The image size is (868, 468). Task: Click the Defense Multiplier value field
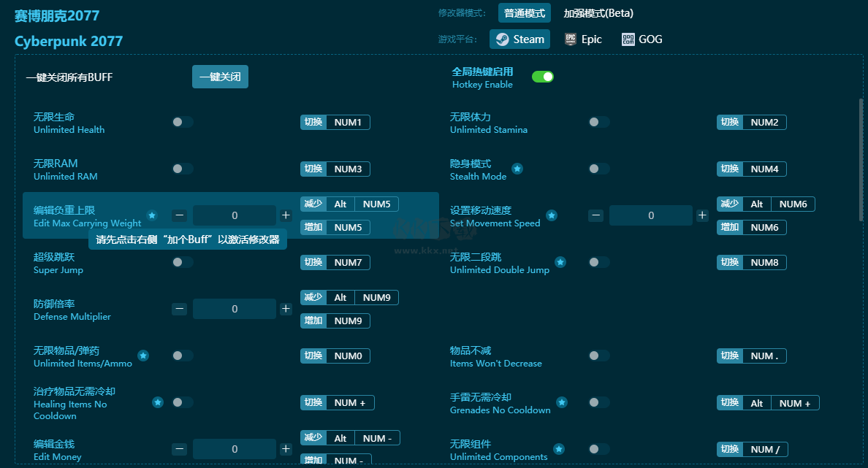[234, 309]
